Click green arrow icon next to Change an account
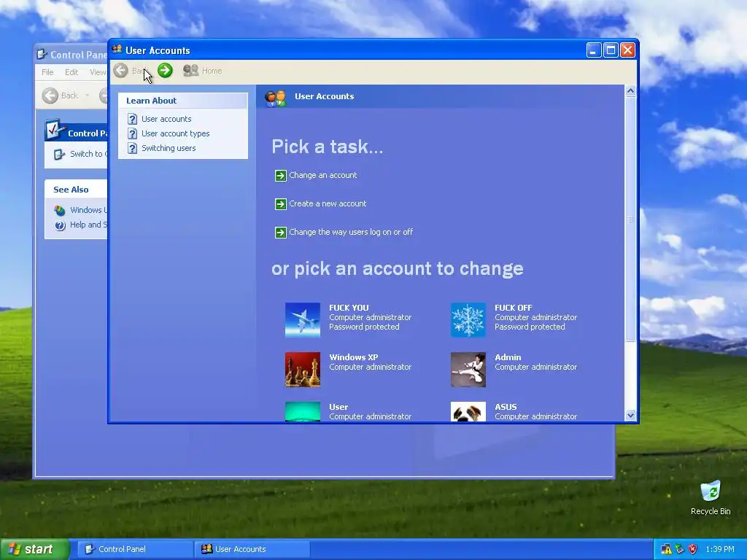Screen dimensions: 747x560 281,176
